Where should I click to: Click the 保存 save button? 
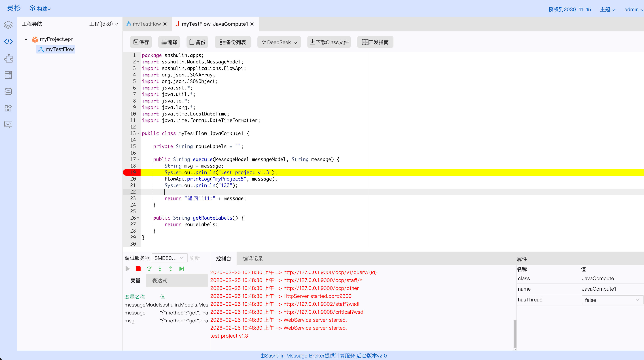(141, 42)
